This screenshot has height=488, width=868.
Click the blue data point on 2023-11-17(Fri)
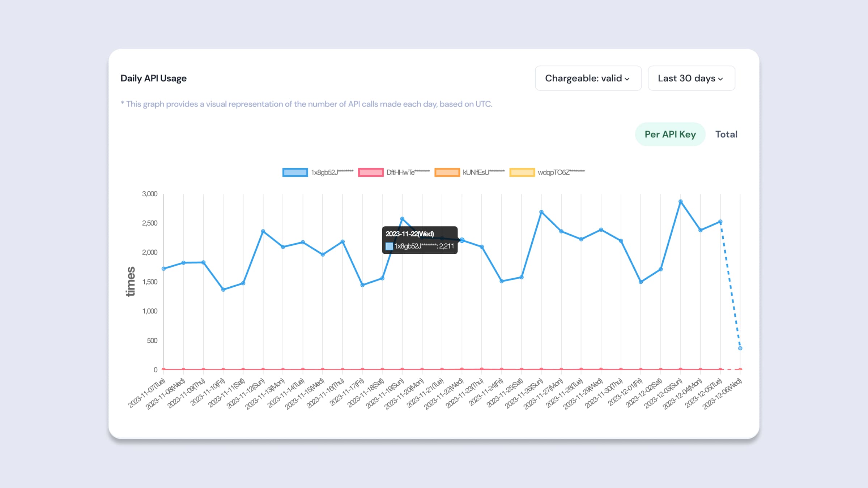pos(362,285)
